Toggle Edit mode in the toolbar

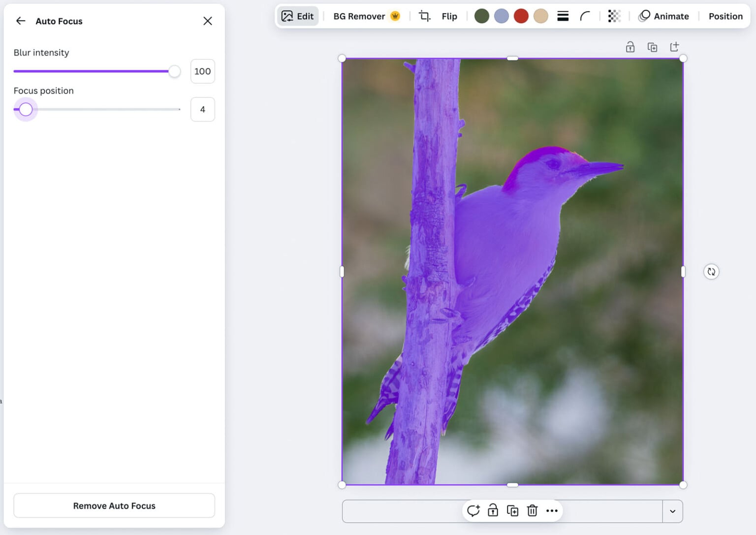[x=298, y=16]
